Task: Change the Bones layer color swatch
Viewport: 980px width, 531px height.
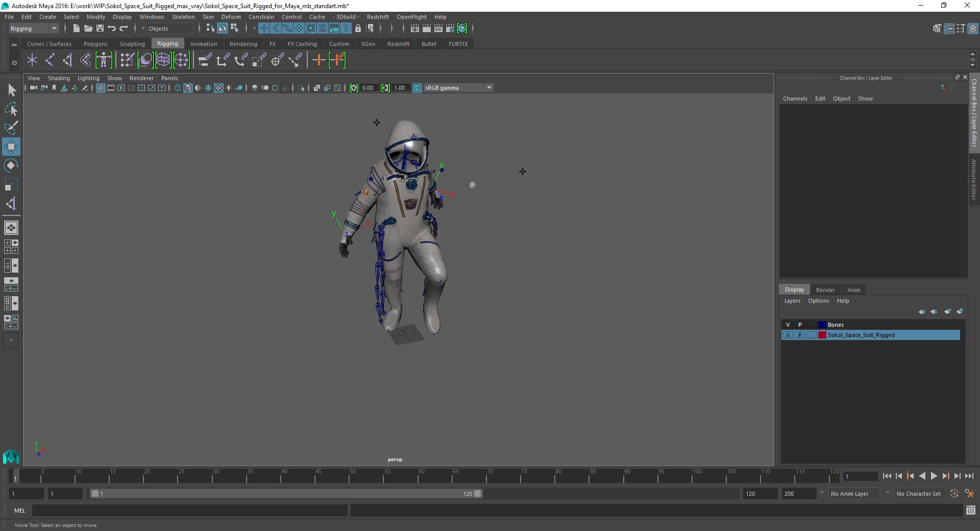Action: pyautogui.click(x=822, y=325)
